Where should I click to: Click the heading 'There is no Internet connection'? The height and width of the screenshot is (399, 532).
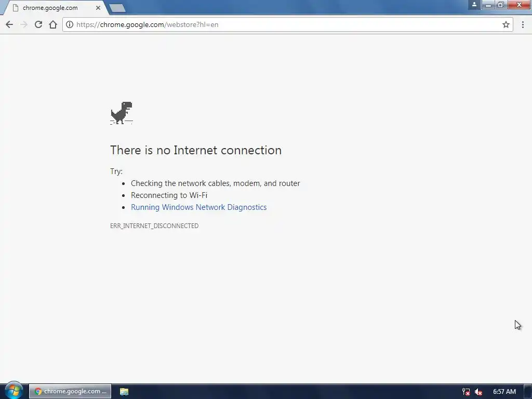[196, 150]
